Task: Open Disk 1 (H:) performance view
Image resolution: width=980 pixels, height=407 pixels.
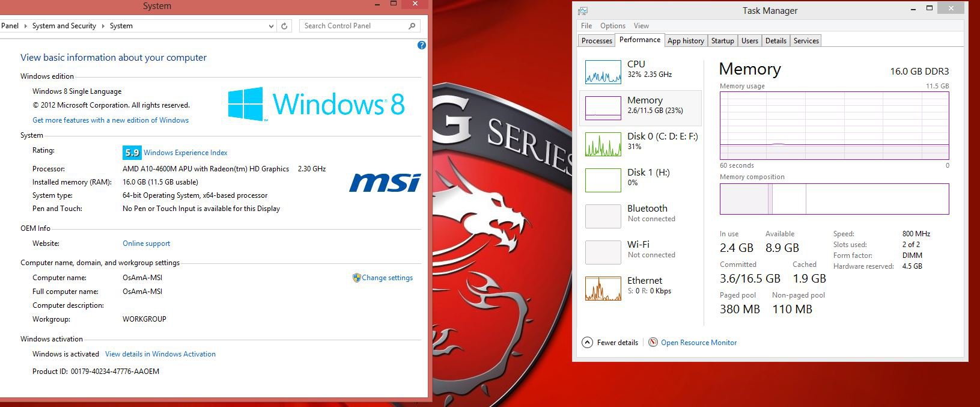Action: click(641, 180)
